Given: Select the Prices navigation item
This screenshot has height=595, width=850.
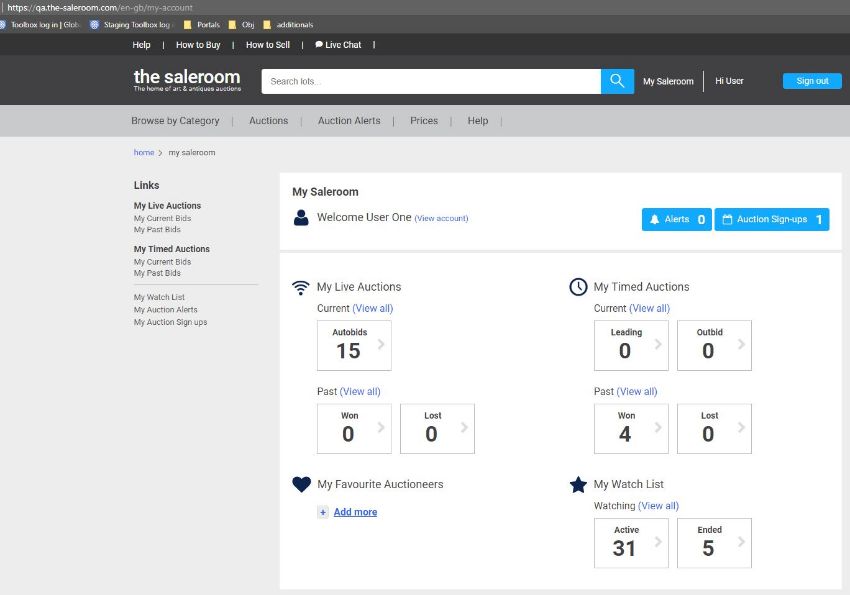Looking at the screenshot, I should point(424,121).
